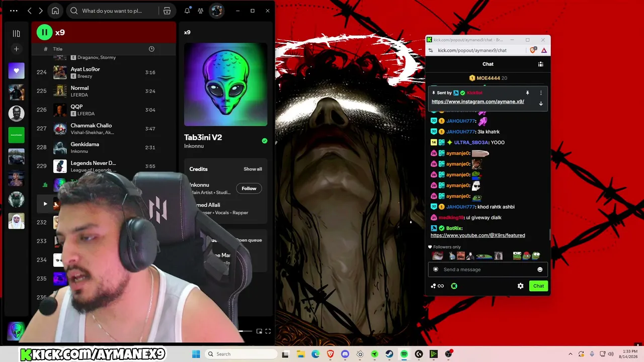
Task: Open Spotify Home
Action: 55,11
